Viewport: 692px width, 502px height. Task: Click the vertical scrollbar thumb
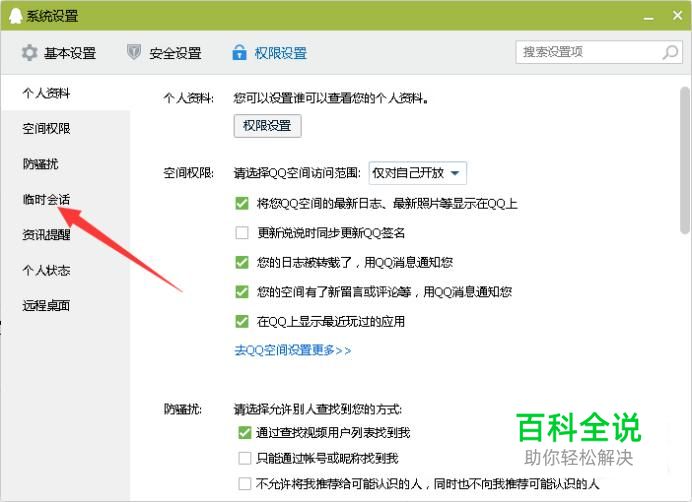coord(685,160)
